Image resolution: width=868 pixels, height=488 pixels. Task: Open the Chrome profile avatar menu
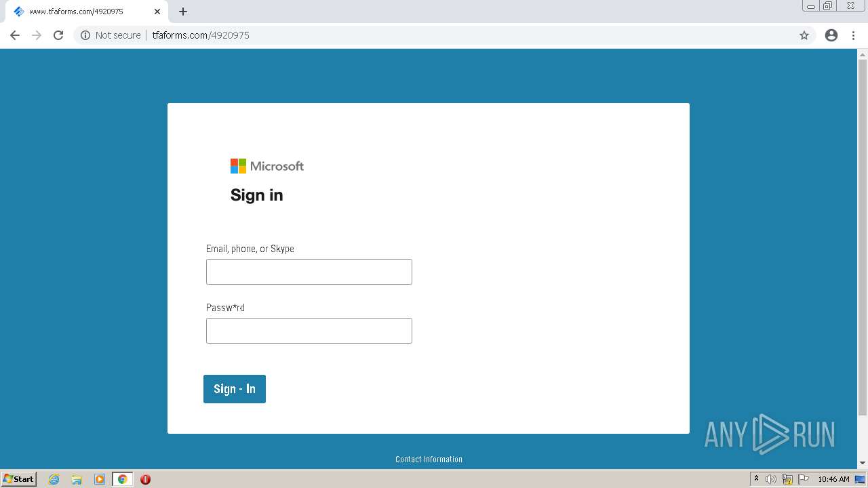pyautogui.click(x=831, y=35)
